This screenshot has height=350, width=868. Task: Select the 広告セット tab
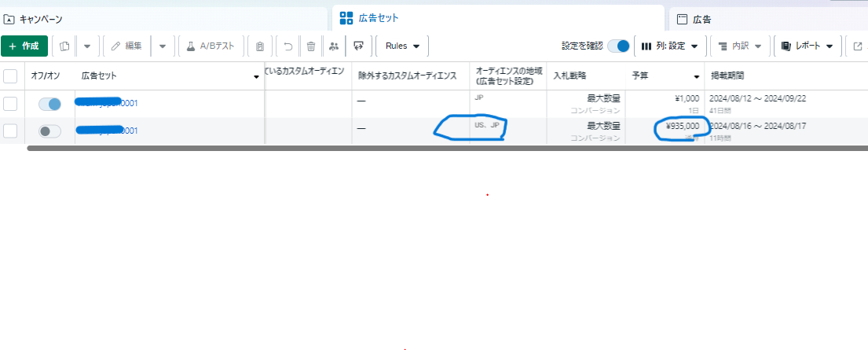click(498, 18)
